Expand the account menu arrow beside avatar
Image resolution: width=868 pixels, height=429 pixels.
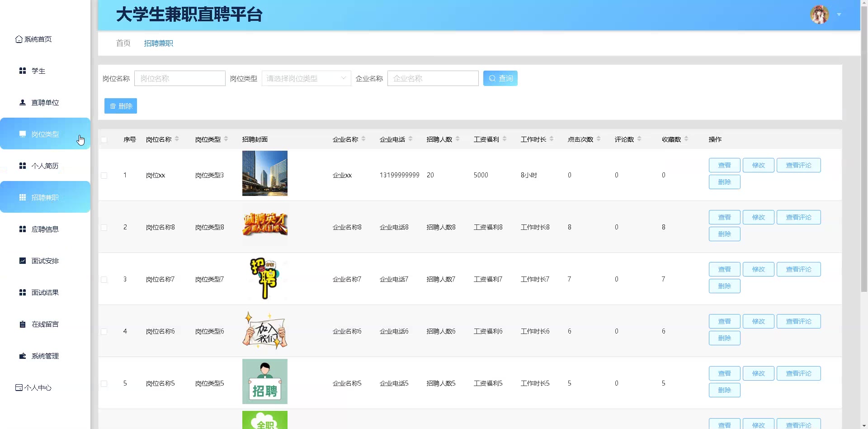pos(839,14)
